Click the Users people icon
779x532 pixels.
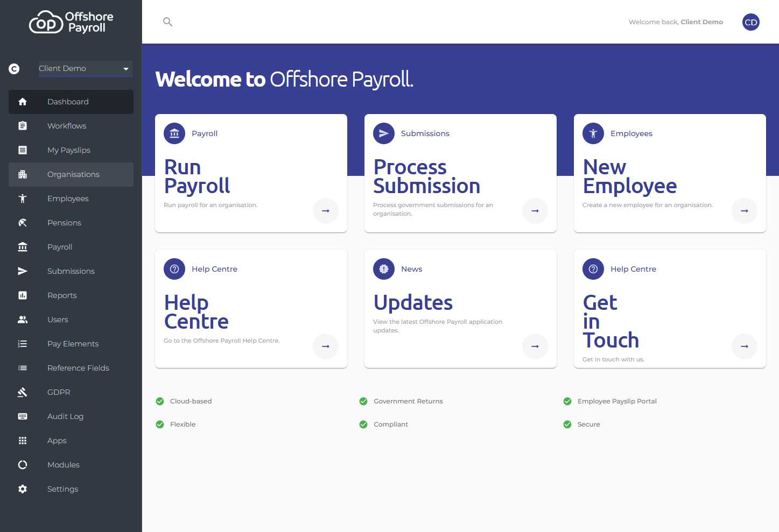(x=23, y=320)
